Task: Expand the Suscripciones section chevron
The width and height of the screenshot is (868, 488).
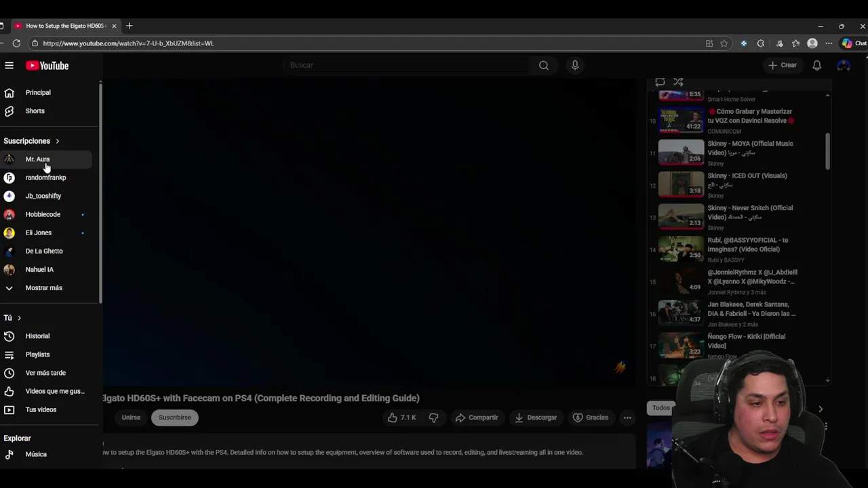Action: click(x=57, y=141)
